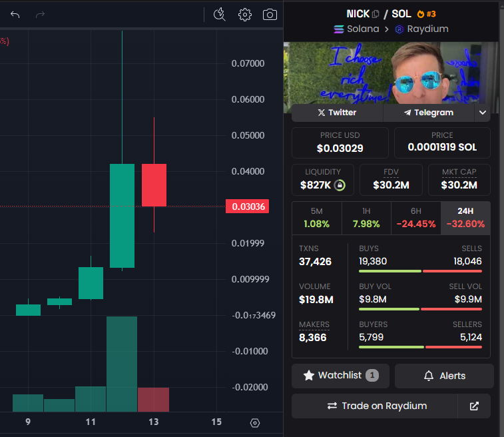Click the NICK token symbol heading

pyautogui.click(x=358, y=14)
